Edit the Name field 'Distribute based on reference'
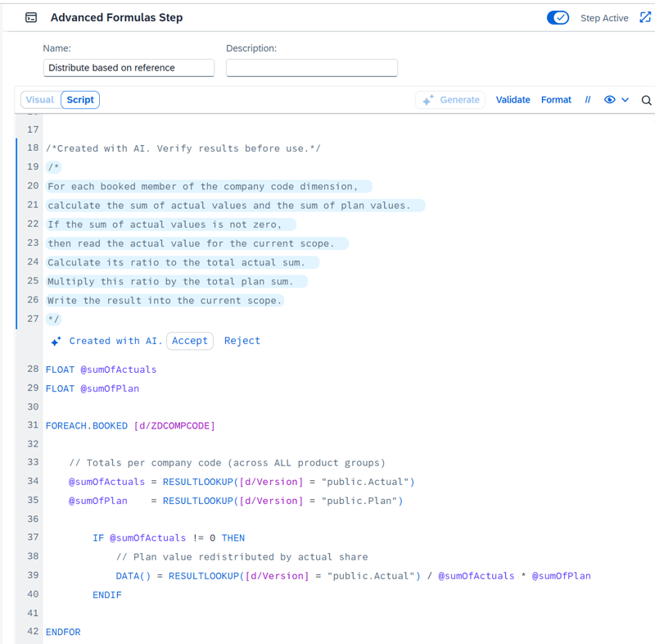The width and height of the screenshot is (655, 644). coord(129,68)
